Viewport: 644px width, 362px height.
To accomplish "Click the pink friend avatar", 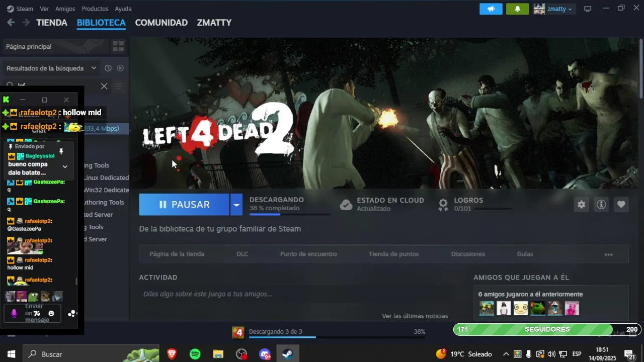I will tap(572, 308).
